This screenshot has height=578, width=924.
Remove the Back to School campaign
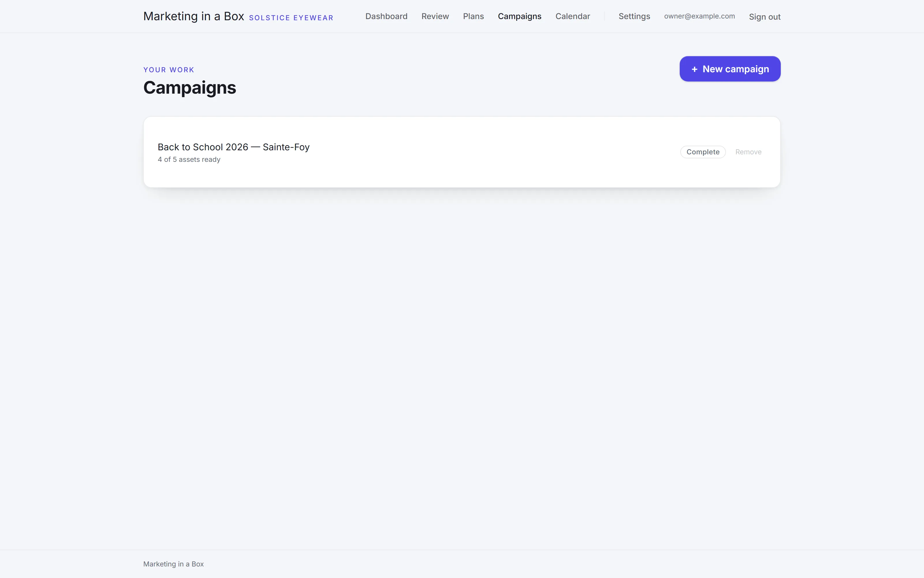[x=748, y=152]
